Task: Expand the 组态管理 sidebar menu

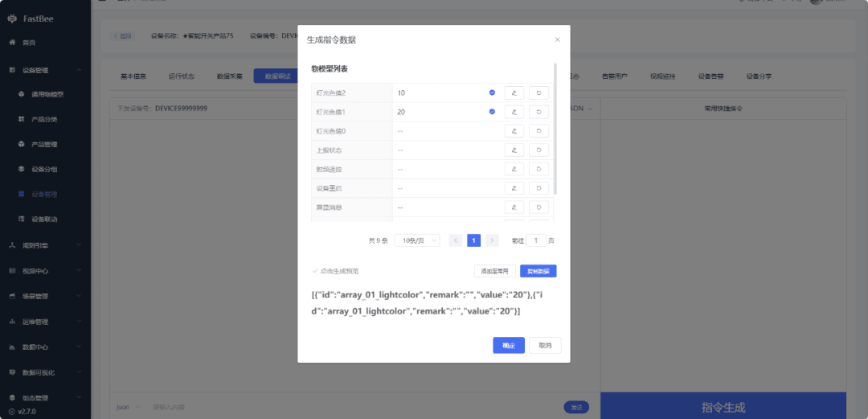Action: tap(45, 398)
